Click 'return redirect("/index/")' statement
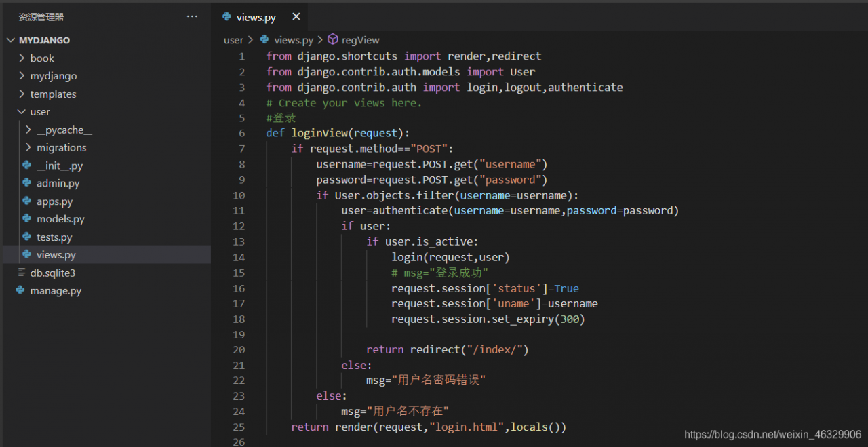Viewport: 868px width, 447px height. click(x=447, y=350)
